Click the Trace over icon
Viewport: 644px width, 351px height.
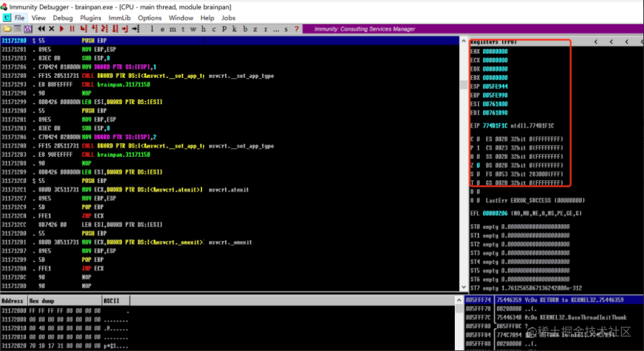pos(115,29)
